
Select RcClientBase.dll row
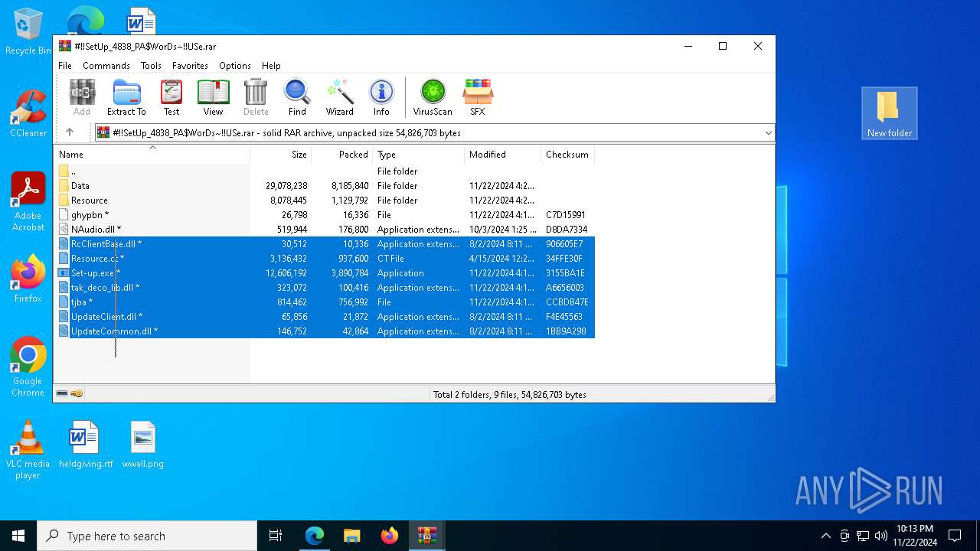325,244
